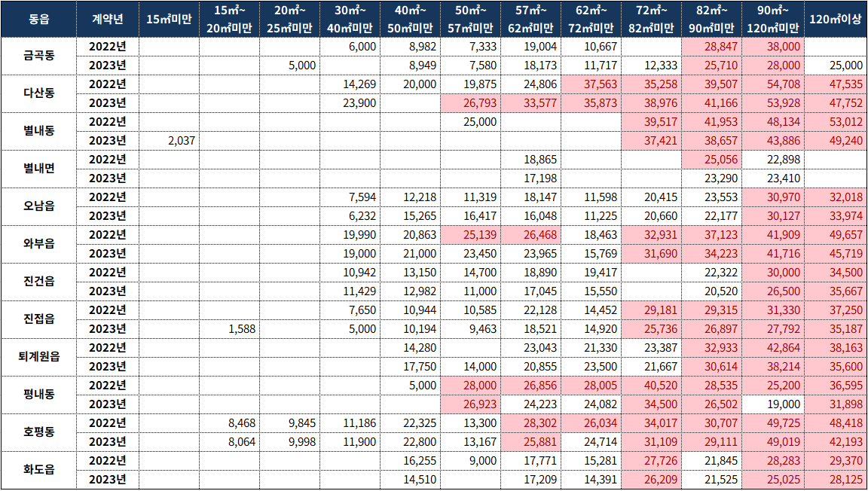Select the 다산동 row label
This screenshot has height=491, width=868.
click(x=38, y=94)
